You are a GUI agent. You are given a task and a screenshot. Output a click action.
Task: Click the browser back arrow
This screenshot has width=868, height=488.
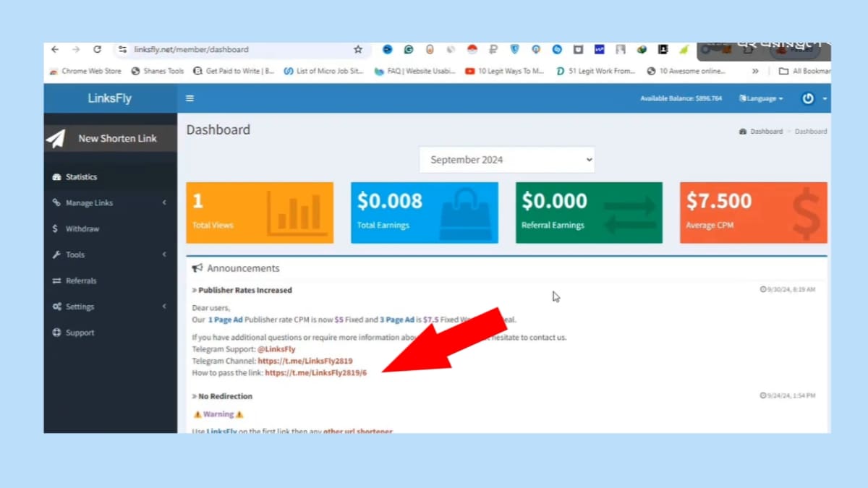(x=55, y=49)
